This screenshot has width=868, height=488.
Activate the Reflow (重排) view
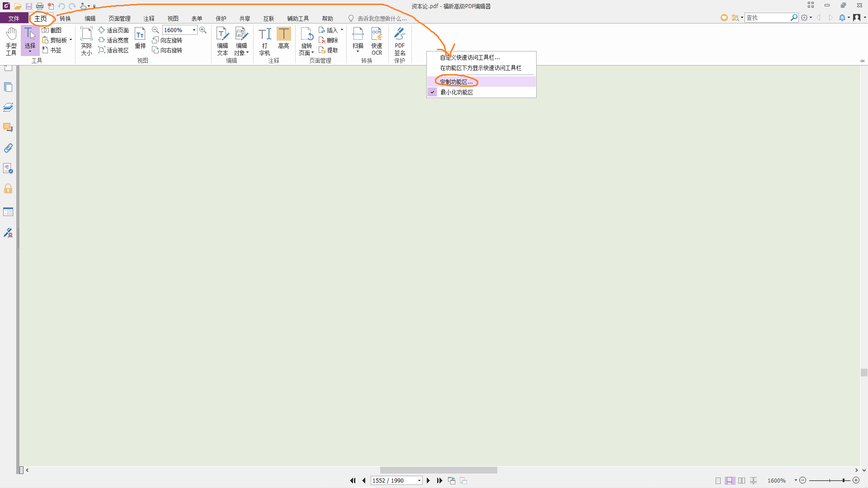(x=140, y=38)
